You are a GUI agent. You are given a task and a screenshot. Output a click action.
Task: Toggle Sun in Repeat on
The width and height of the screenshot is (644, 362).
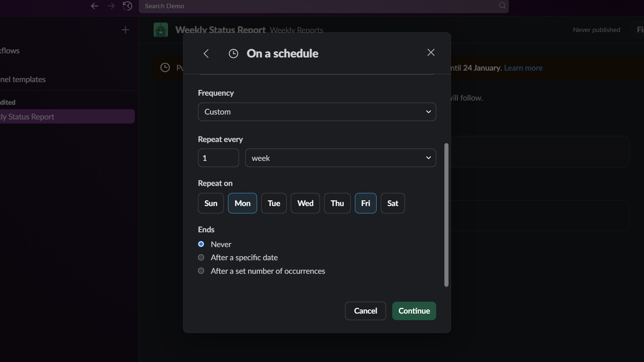click(x=211, y=203)
